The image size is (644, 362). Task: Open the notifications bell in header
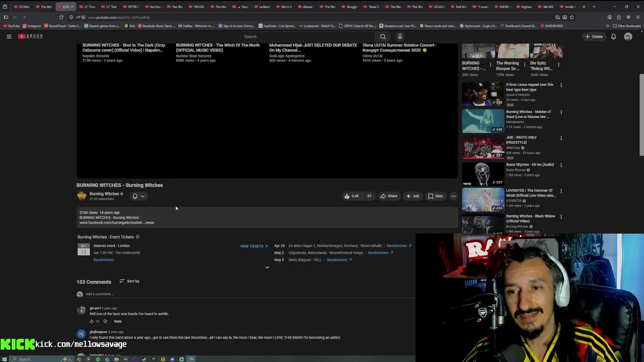[613, 36]
